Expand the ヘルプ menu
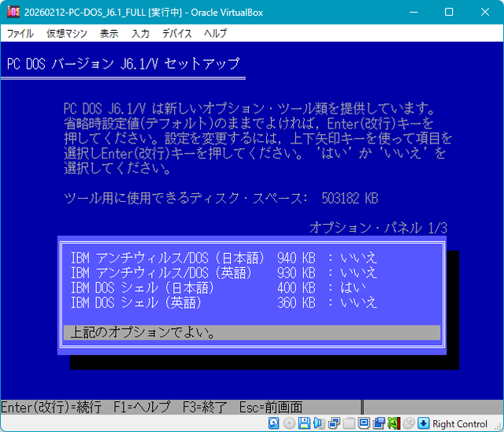Image resolution: width=504 pixels, height=432 pixels. [x=215, y=33]
